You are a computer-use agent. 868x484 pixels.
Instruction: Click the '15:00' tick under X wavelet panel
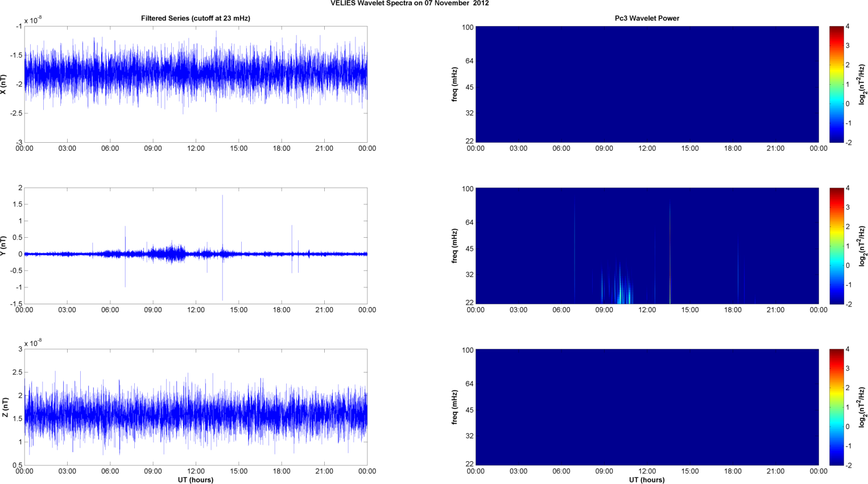pyautogui.click(x=690, y=148)
